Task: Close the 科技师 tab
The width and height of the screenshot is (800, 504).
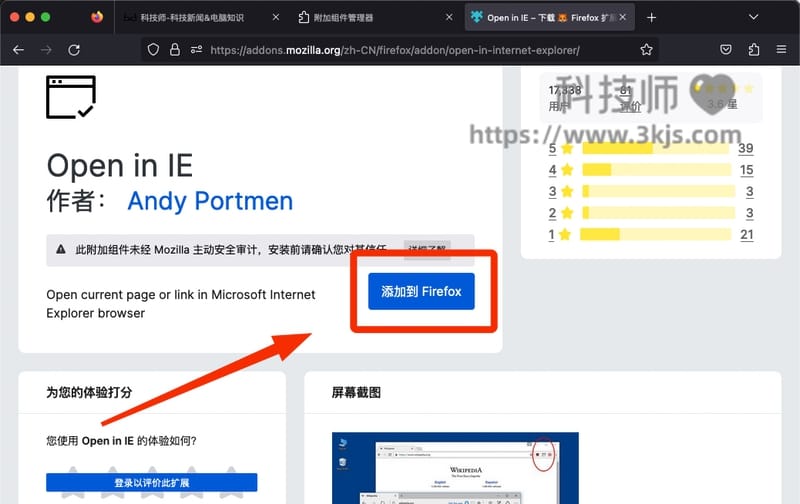Action: (276, 17)
